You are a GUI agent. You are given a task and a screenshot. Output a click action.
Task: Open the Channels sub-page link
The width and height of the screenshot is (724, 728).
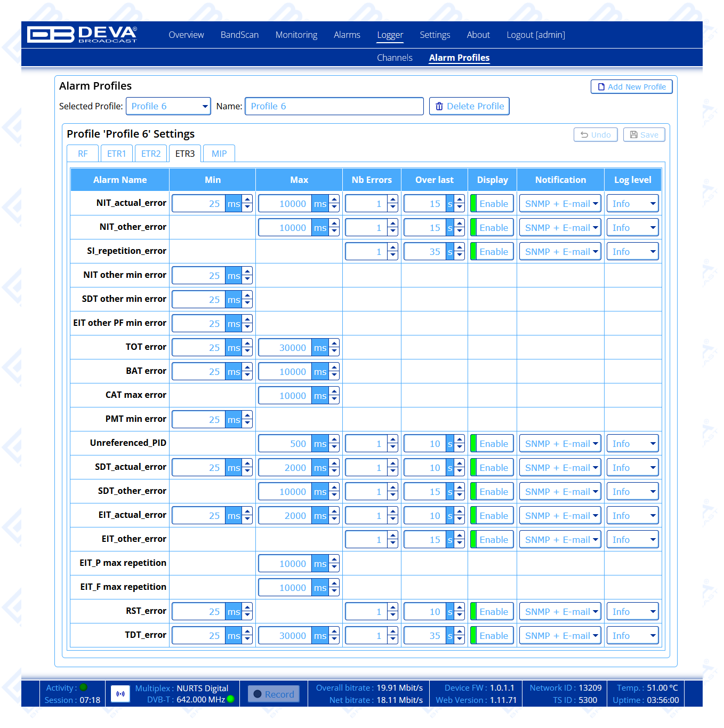[x=395, y=58]
